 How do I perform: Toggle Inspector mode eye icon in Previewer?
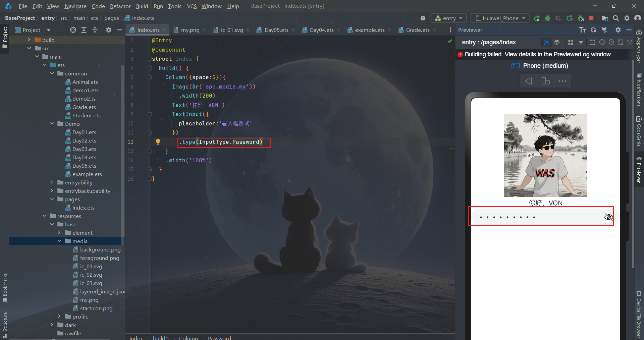(547, 42)
